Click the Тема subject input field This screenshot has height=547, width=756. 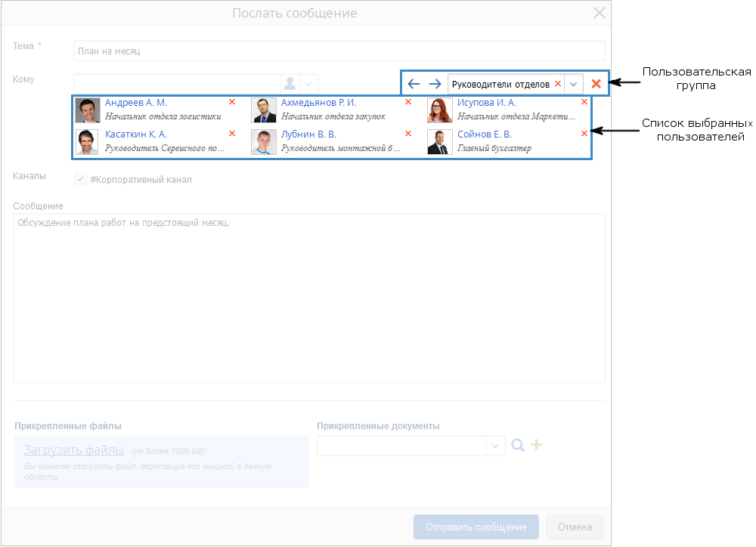[339, 51]
